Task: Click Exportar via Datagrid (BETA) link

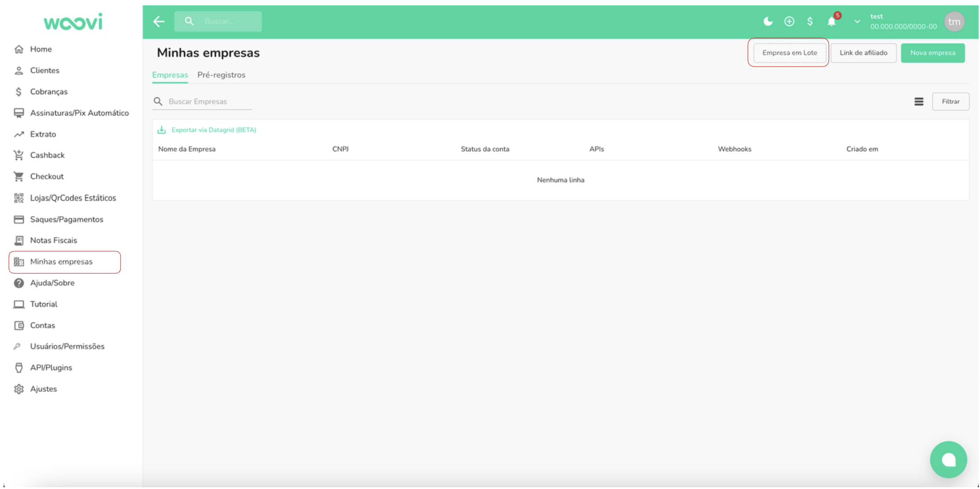Action: point(213,130)
